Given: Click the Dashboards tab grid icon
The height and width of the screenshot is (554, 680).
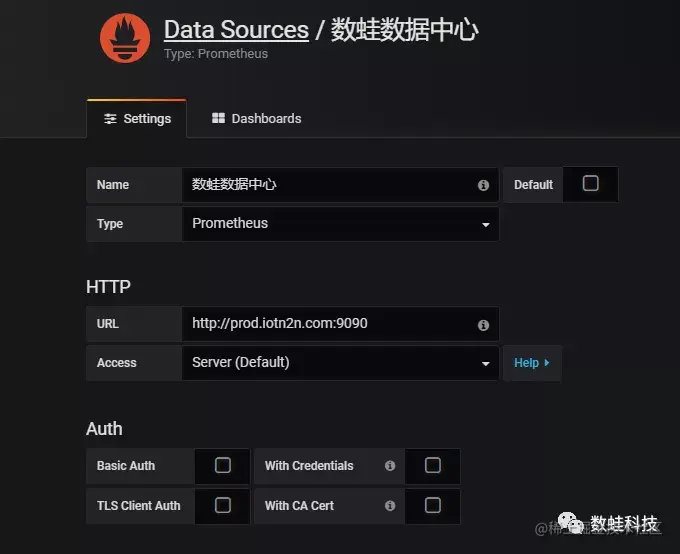Looking at the screenshot, I should click(x=218, y=118).
